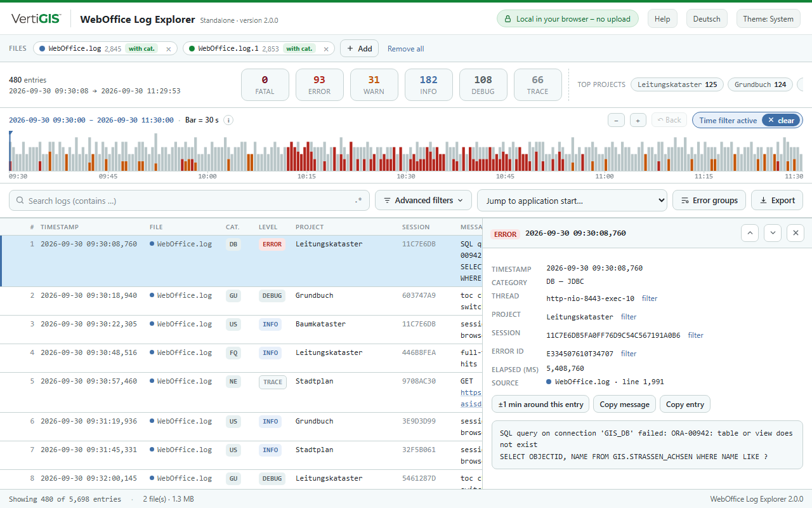Image resolution: width=812 pixels, height=508 pixels.
Task: Zoom out the timeline histogram
Action: pyautogui.click(x=616, y=120)
